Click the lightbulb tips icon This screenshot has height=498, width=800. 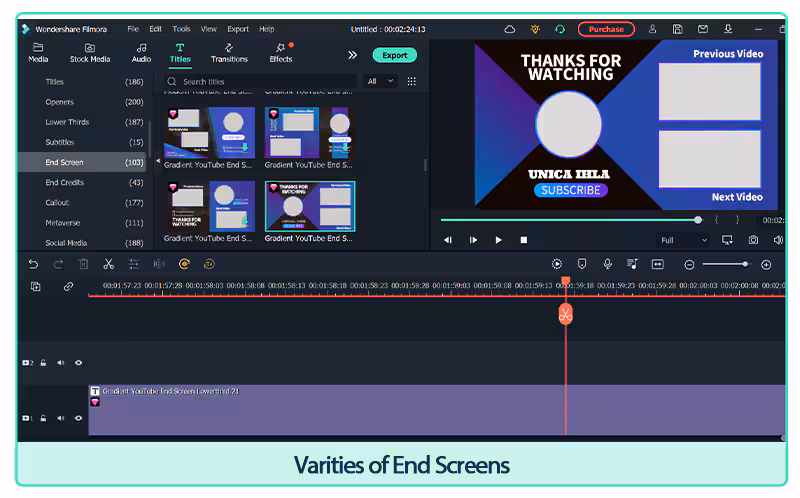point(535,29)
